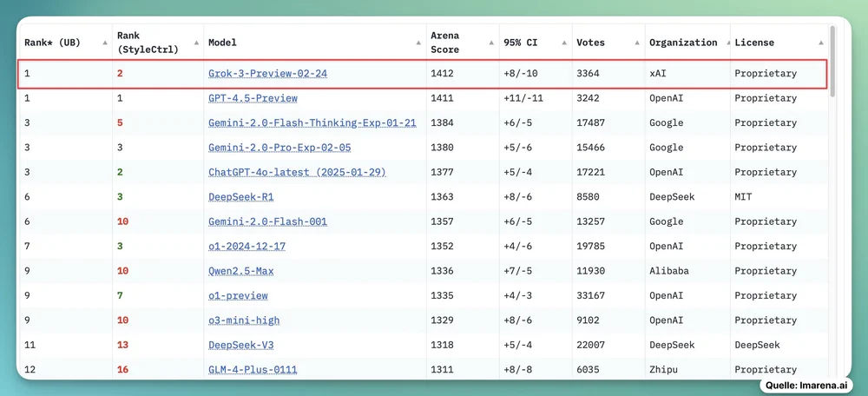This screenshot has width=868, height=396.
Task: Sort by Votes column arrow
Action: [x=637, y=43]
